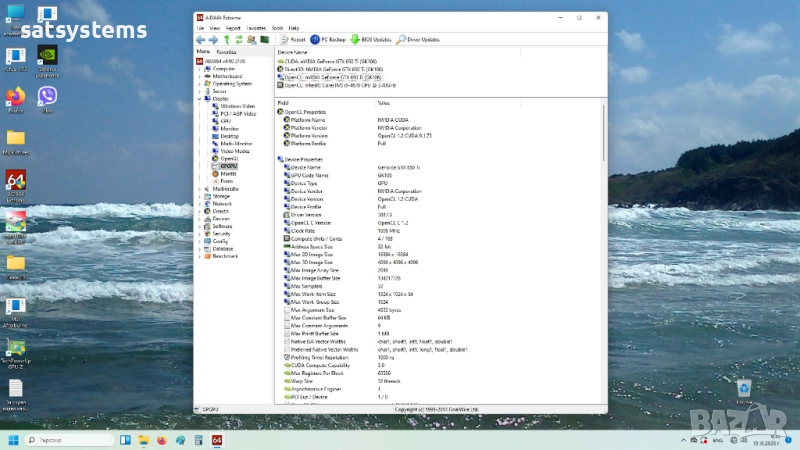Image resolution: width=800 pixels, height=450 pixels.
Task: Switch to the Favorites tab
Action: [x=227, y=51]
